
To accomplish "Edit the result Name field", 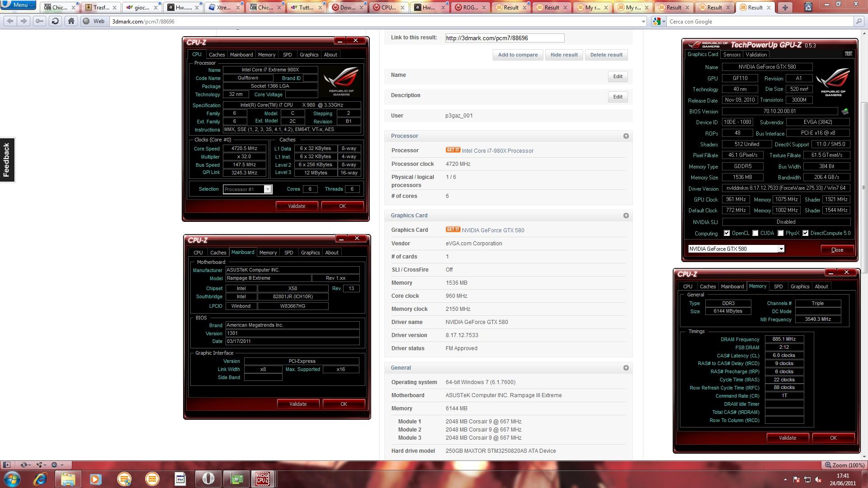I will [x=618, y=76].
